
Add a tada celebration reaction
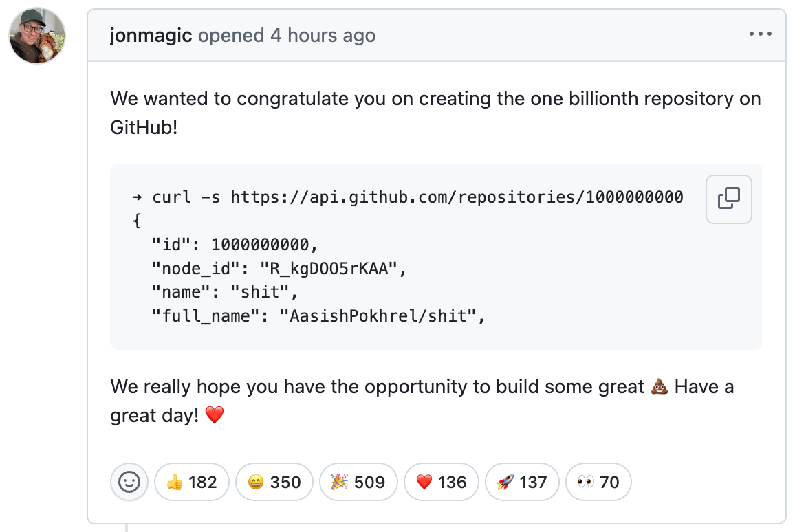(358, 482)
